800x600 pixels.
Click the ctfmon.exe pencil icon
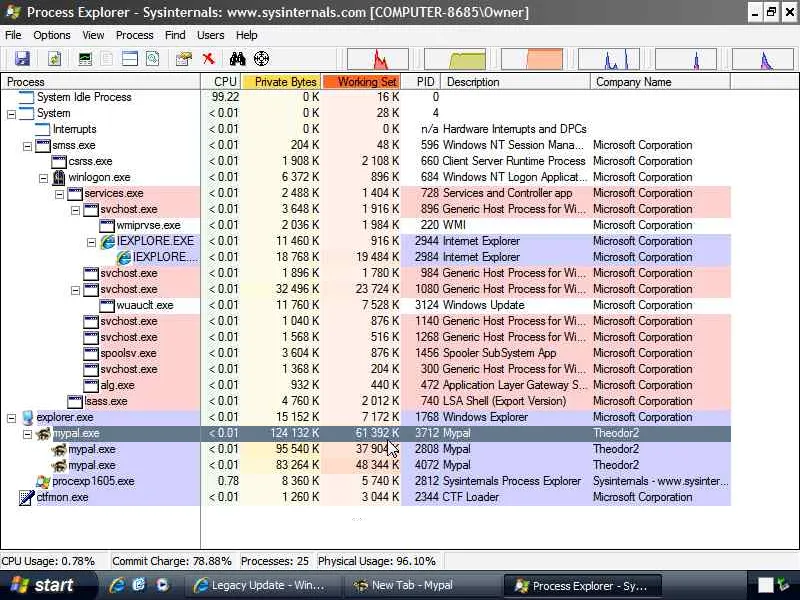pos(27,497)
